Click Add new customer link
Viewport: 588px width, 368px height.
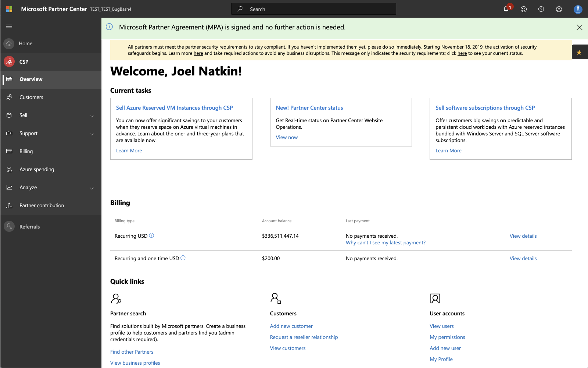coord(291,326)
